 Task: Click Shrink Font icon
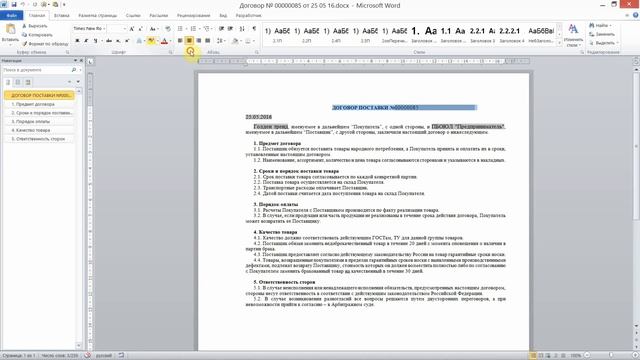point(140,29)
